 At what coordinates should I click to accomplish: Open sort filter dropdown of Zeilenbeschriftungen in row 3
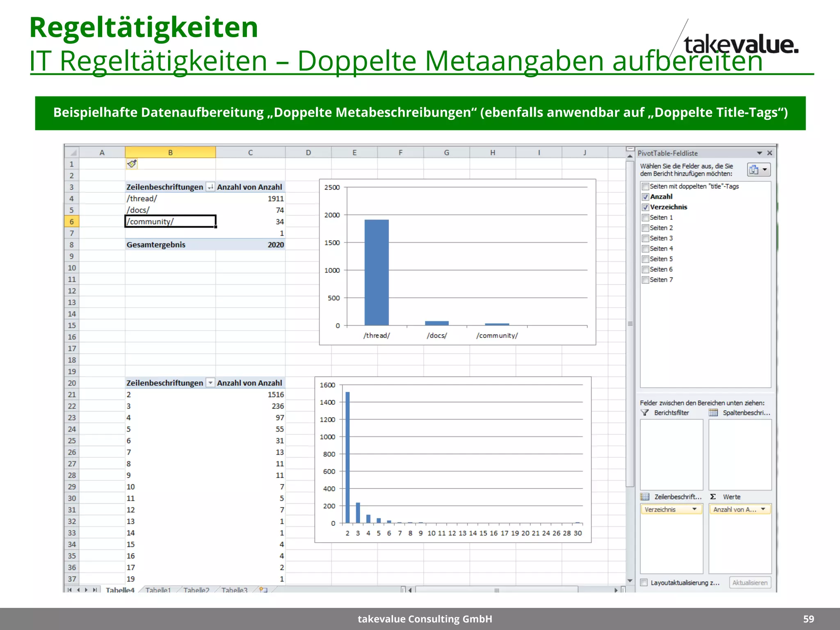click(x=210, y=187)
